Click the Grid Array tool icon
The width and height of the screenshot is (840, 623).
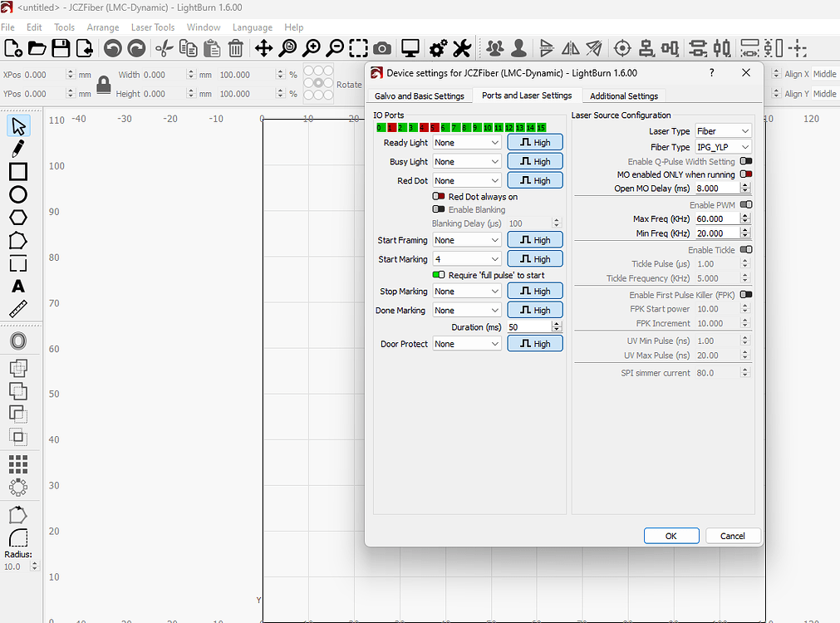[x=17, y=464]
